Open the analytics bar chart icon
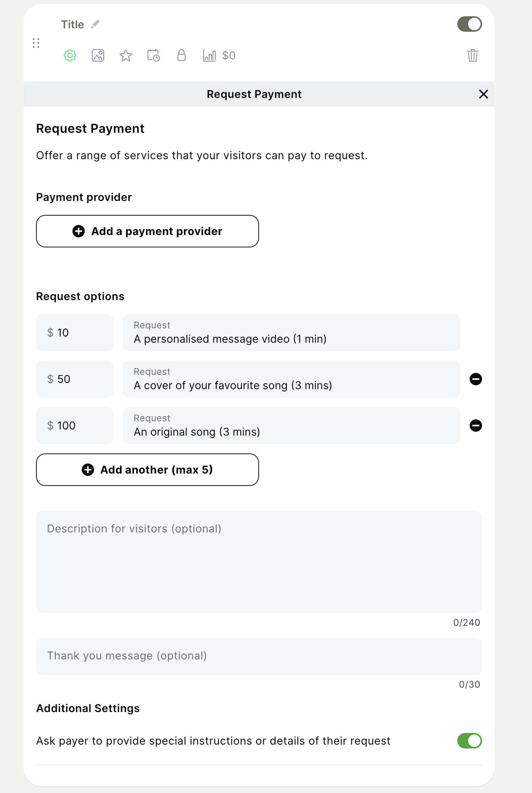This screenshot has height=793, width=532. [x=209, y=55]
